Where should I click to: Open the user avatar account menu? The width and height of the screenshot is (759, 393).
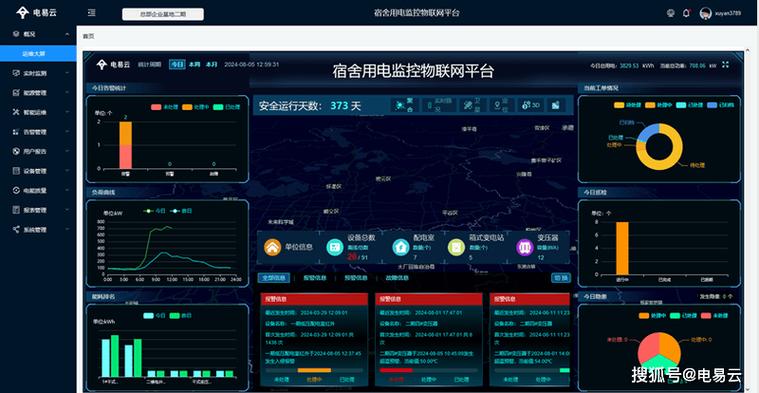click(x=705, y=14)
